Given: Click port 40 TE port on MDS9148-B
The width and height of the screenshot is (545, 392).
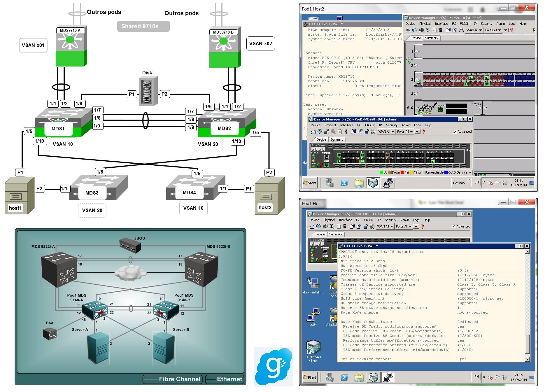Looking at the screenshot, I should pyautogui.click(x=433, y=161).
